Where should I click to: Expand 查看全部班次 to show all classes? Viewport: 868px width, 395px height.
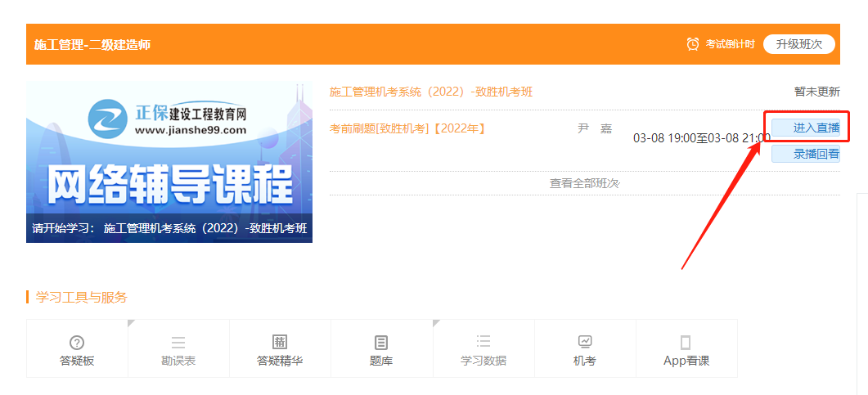(584, 183)
